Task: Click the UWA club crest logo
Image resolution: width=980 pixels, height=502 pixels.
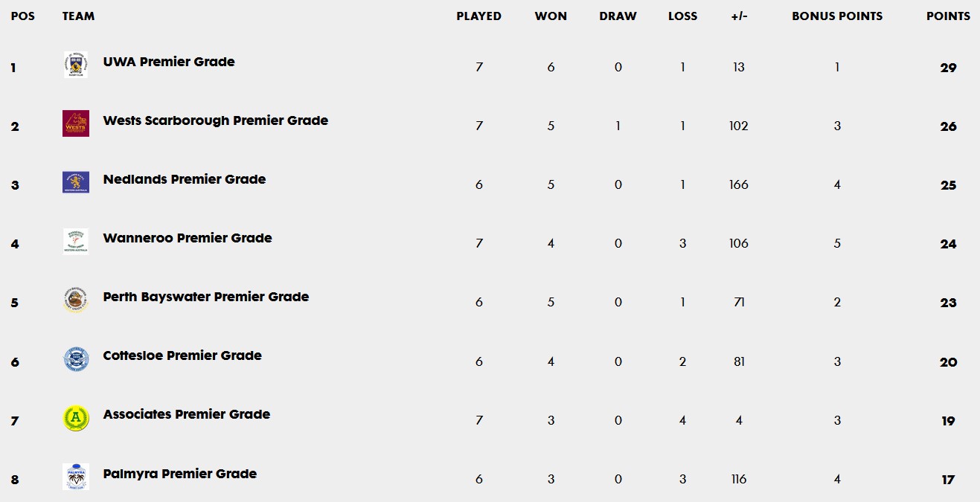Action: click(76, 65)
